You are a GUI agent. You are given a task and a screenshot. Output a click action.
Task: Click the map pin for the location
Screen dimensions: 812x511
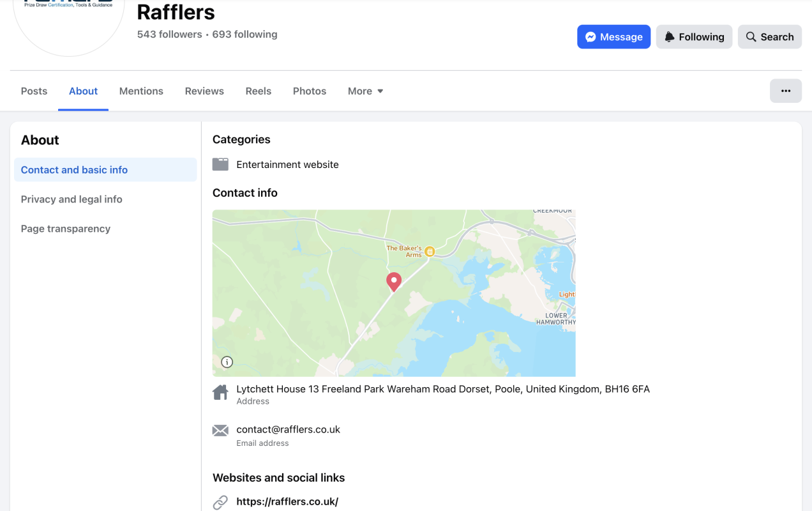(x=393, y=282)
